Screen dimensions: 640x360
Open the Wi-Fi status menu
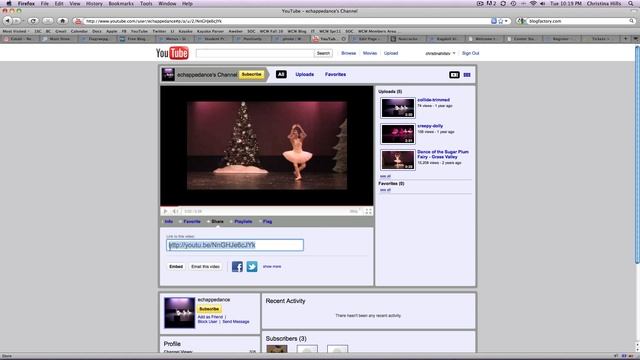click(533, 3)
